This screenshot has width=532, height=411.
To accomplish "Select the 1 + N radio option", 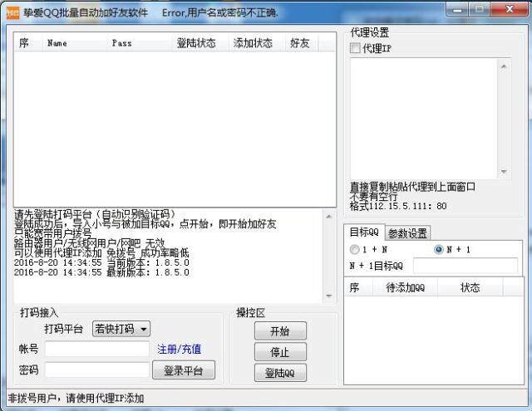I will point(355,250).
